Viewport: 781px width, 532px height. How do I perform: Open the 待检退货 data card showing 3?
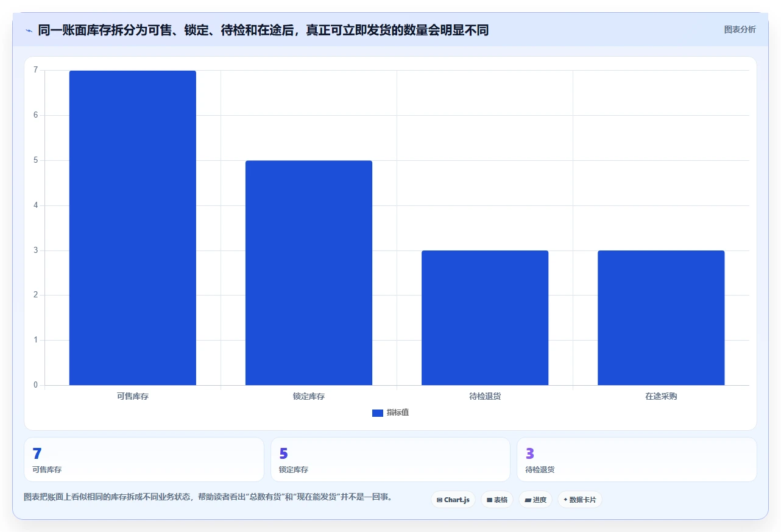pyautogui.click(x=637, y=459)
